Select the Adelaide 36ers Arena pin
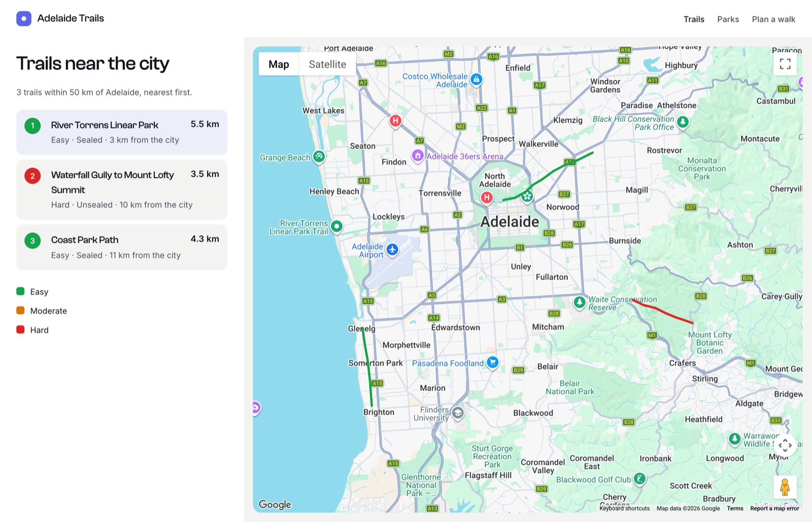This screenshot has height=522, width=812. pos(418,155)
